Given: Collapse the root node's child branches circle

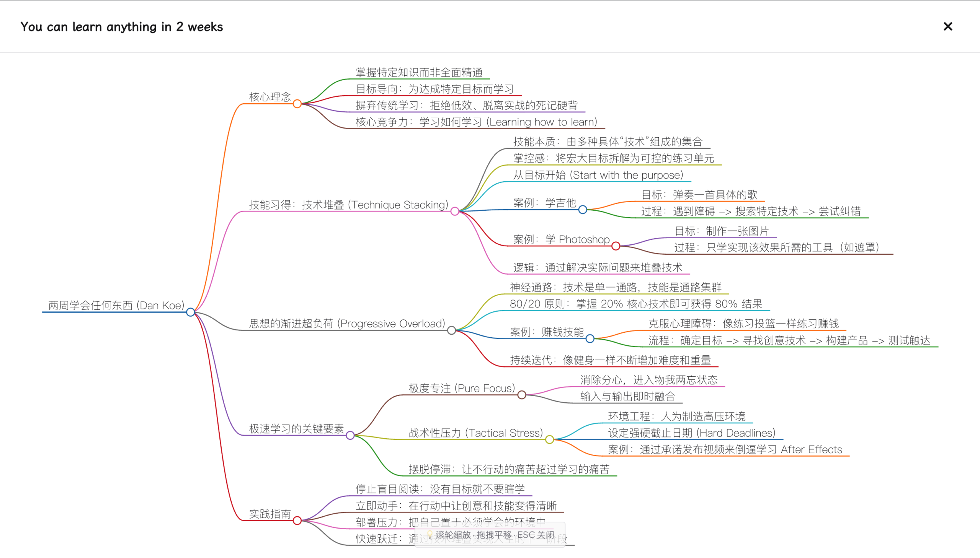Looking at the screenshot, I should pyautogui.click(x=190, y=312).
